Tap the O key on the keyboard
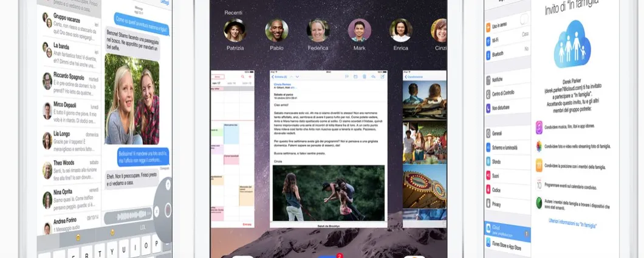The height and width of the screenshot is (258, 644). [x=146, y=245]
